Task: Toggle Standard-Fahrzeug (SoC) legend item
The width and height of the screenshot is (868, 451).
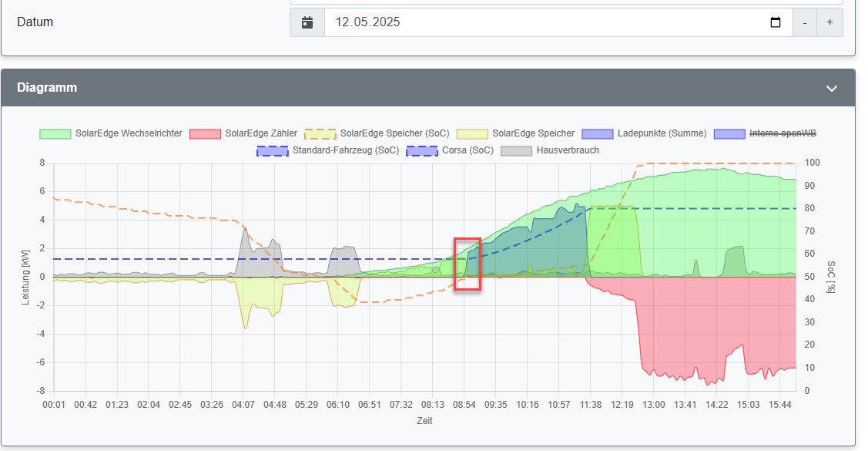Action: (328, 150)
